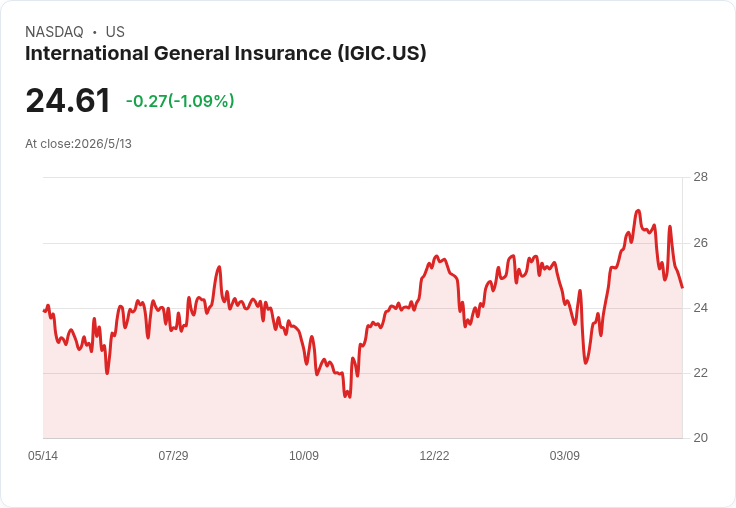Click the -0.27(-1.09%) change value

tap(180, 101)
